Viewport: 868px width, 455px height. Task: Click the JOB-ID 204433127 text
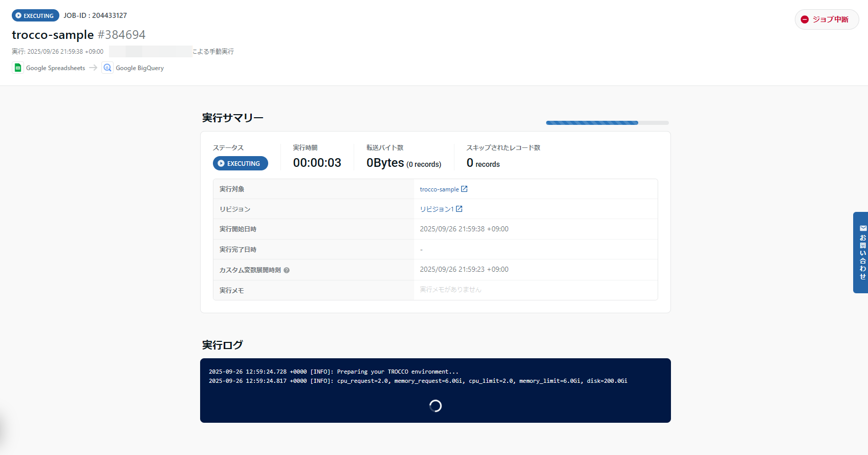pyautogui.click(x=95, y=15)
